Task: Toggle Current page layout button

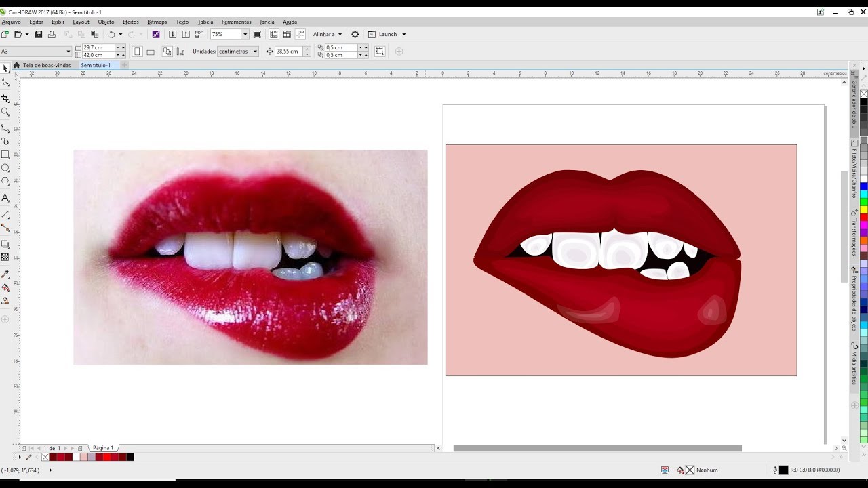Action: coord(180,52)
